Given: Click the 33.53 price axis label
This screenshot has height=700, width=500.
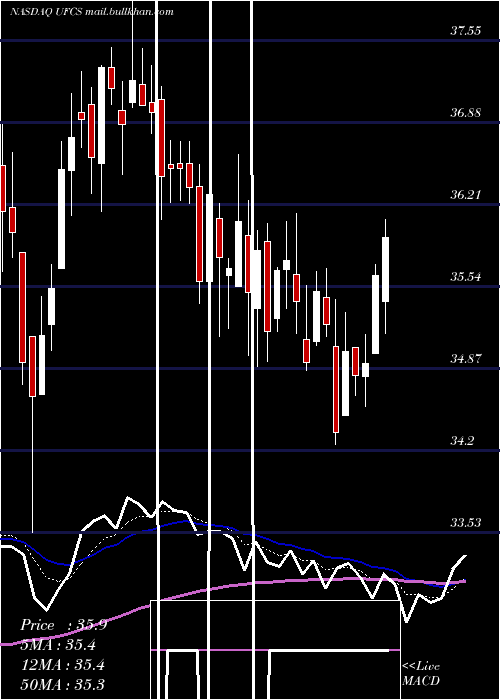Looking at the screenshot, I should (x=466, y=522).
